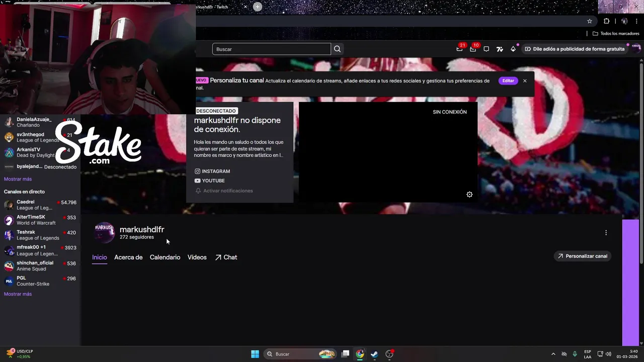Dismiss the Personaliza tu canal banner
Viewport: 644px width, 362px height.
pyautogui.click(x=525, y=80)
